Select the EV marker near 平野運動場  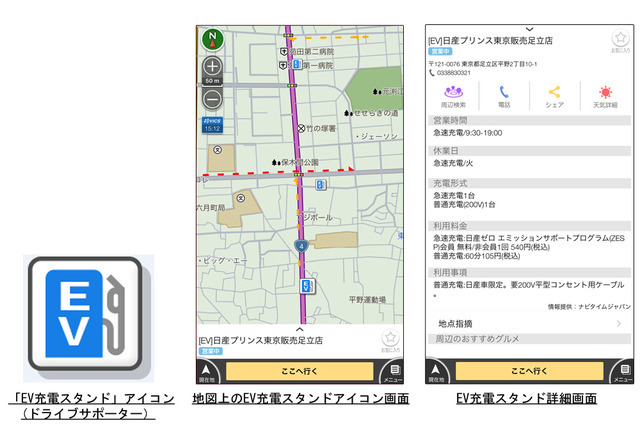[x=307, y=286]
